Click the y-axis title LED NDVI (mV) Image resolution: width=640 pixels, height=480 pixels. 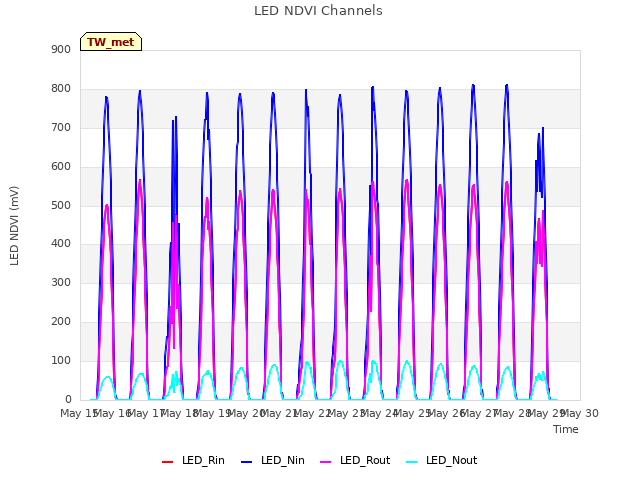(14, 225)
